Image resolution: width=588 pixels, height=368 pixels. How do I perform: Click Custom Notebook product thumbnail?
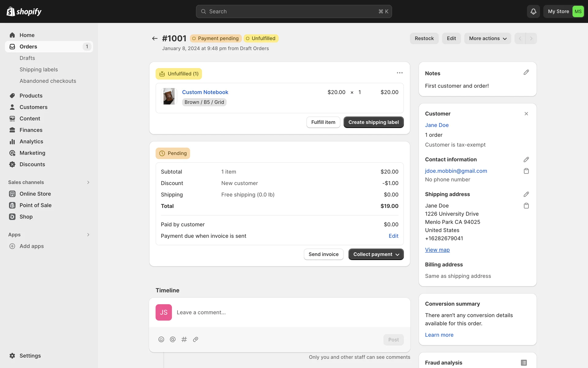tap(169, 96)
